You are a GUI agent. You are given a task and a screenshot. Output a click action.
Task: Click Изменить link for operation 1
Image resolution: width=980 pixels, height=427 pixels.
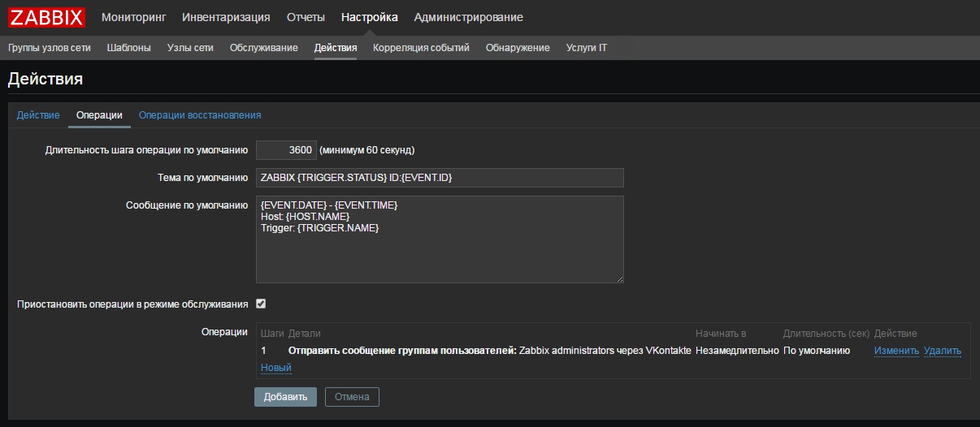pyautogui.click(x=896, y=351)
